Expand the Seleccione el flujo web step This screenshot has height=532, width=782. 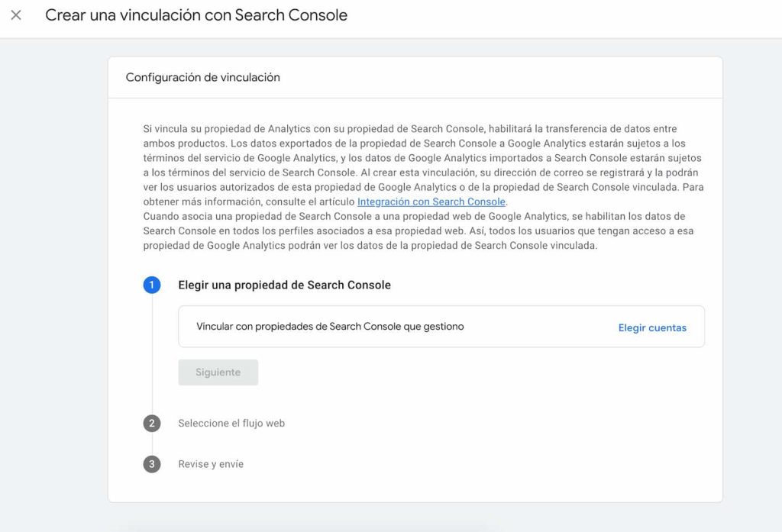[x=231, y=423]
